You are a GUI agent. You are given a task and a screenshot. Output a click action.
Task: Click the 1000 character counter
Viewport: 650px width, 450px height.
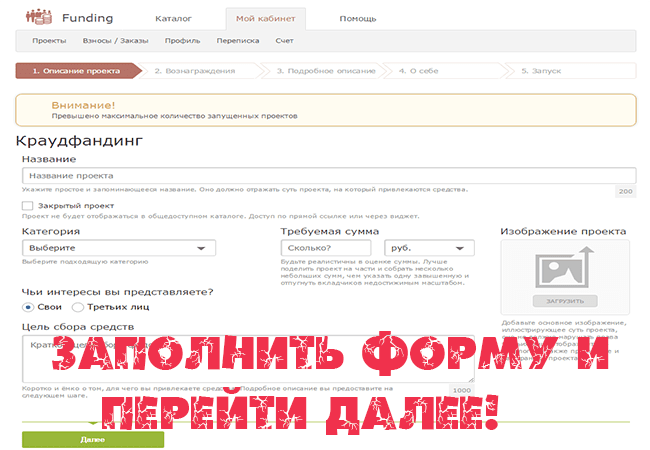coord(462,390)
